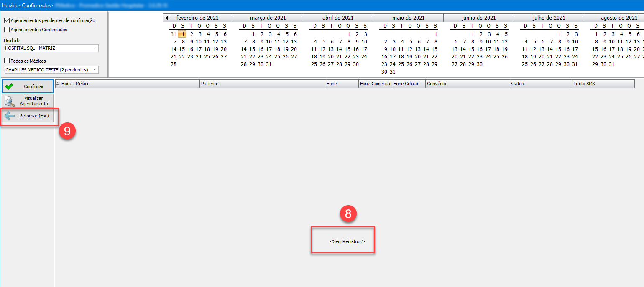Sort by the Paciente column header

click(262, 84)
